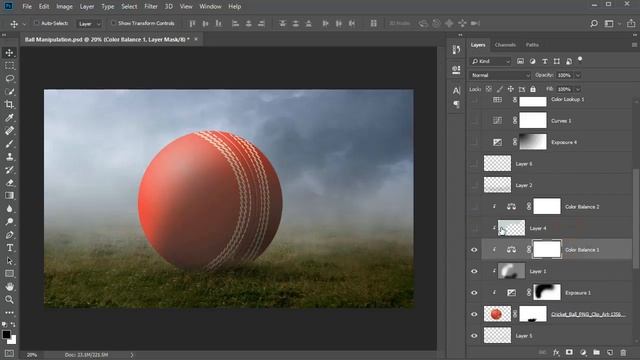Open the search icon in options bar
This screenshot has height=360, width=640.
click(x=594, y=24)
